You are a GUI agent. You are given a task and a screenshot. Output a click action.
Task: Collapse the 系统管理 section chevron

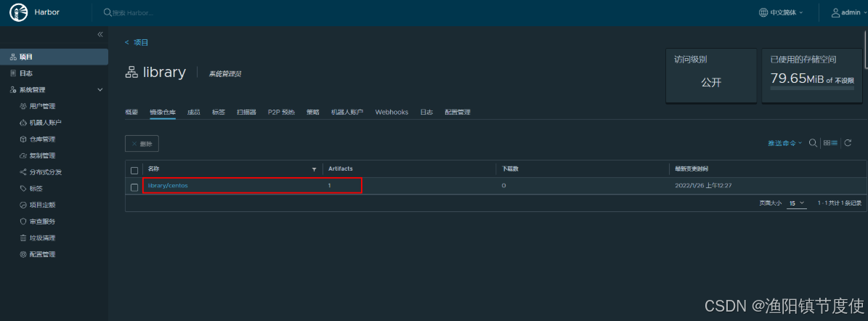[100, 89]
